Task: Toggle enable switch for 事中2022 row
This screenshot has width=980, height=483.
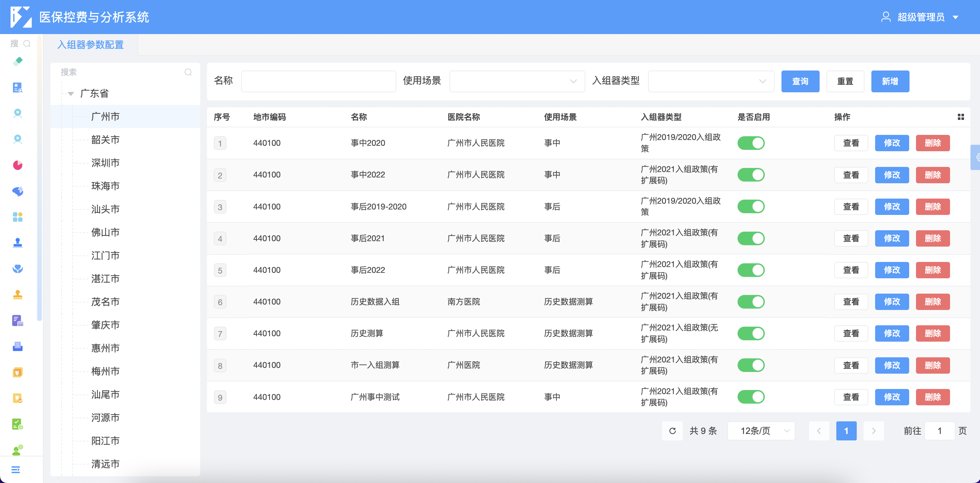Action: pos(751,175)
